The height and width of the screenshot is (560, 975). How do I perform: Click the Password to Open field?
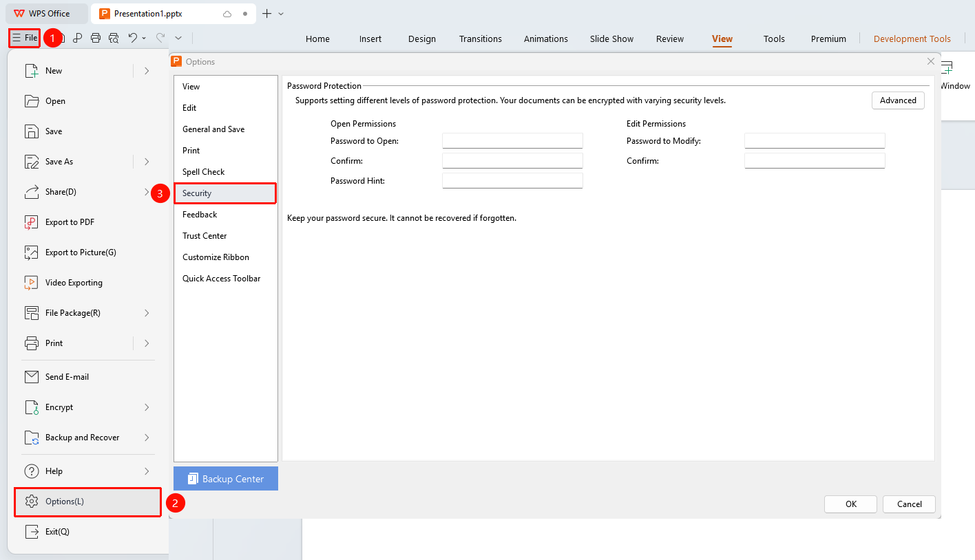pos(512,141)
